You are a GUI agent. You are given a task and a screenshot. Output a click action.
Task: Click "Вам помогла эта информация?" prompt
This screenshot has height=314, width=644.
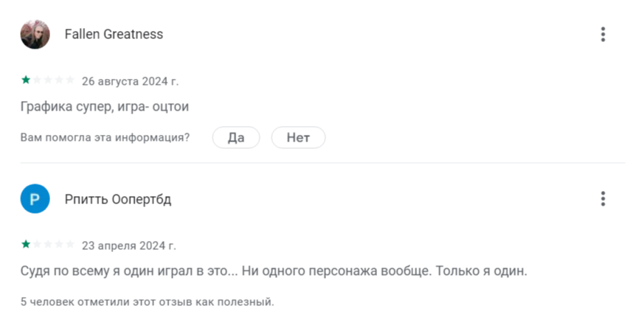pyautogui.click(x=105, y=138)
